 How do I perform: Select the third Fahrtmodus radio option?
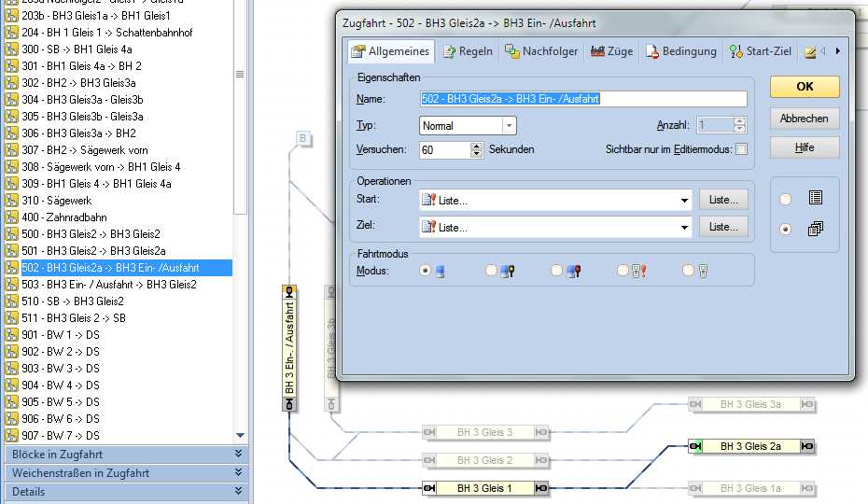[556, 271]
